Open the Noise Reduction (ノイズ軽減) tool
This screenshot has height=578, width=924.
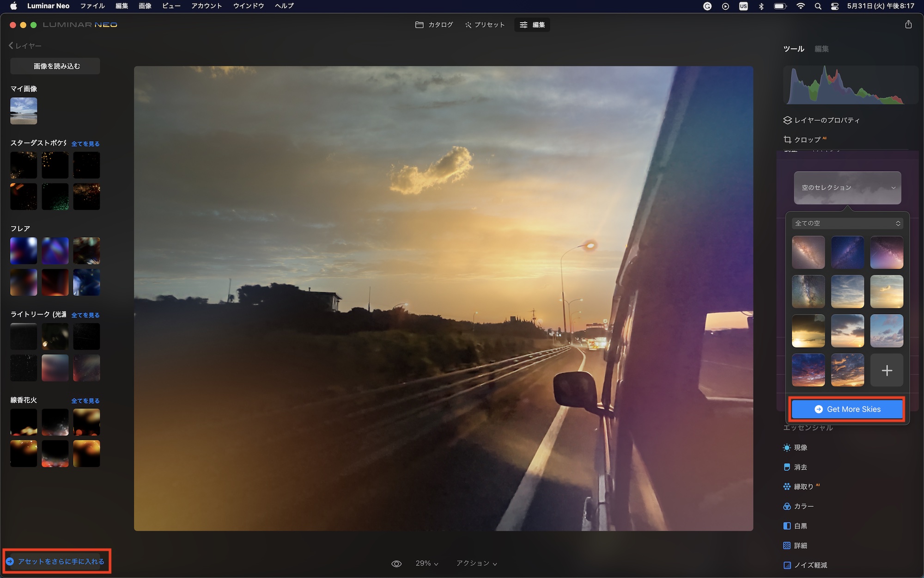[x=810, y=565]
